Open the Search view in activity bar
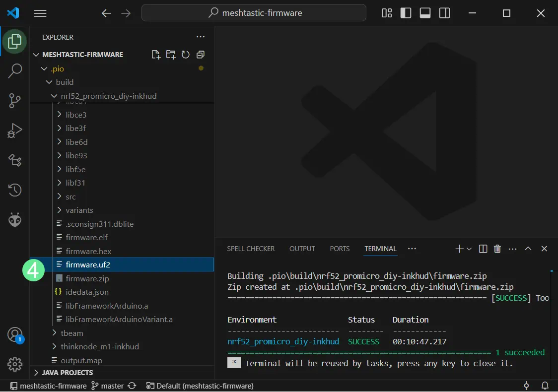The height and width of the screenshot is (392, 558). 15,71
